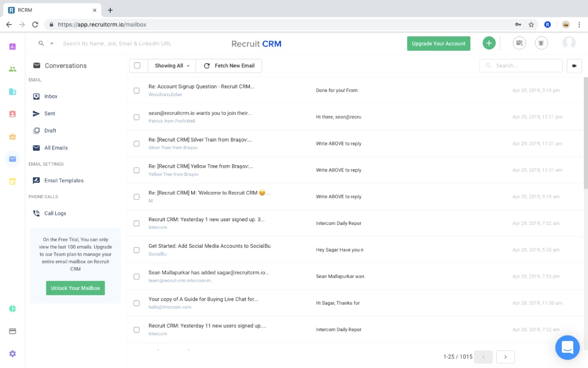Image resolution: width=588 pixels, height=368 pixels.
Task: Click the blue R extension icon in Chrome toolbar
Action: 548,24
